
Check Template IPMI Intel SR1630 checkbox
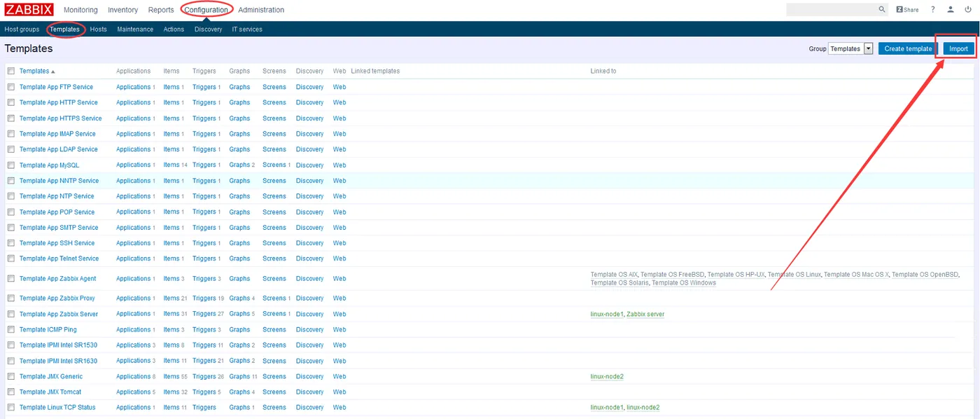click(x=10, y=361)
